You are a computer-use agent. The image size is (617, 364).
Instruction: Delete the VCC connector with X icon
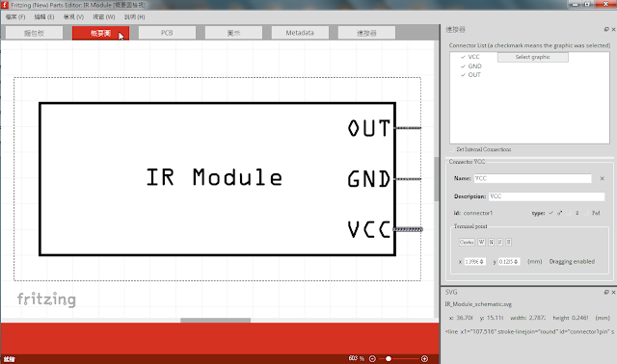click(602, 178)
